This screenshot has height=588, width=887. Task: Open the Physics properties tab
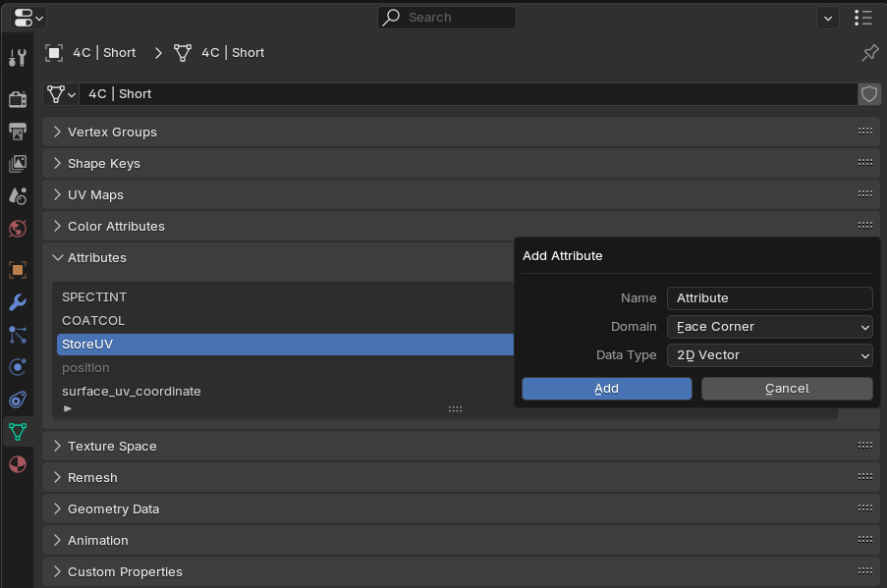pos(18,367)
